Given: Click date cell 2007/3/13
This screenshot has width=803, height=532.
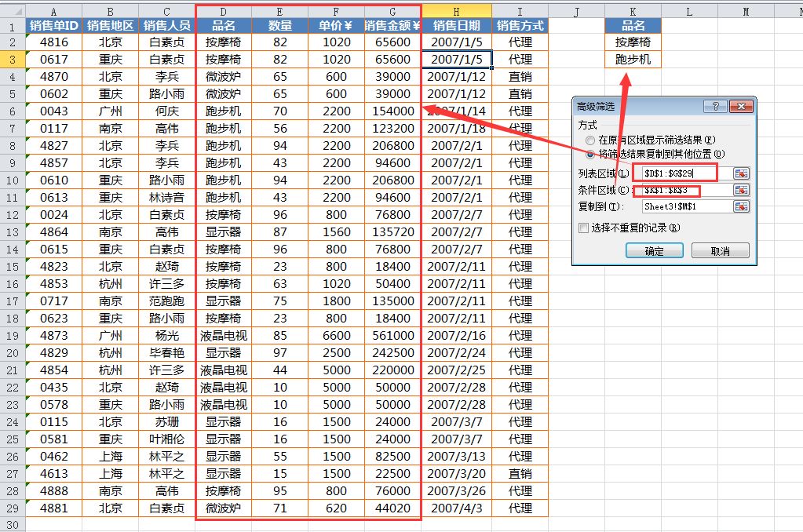Looking at the screenshot, I should point(456,456).
